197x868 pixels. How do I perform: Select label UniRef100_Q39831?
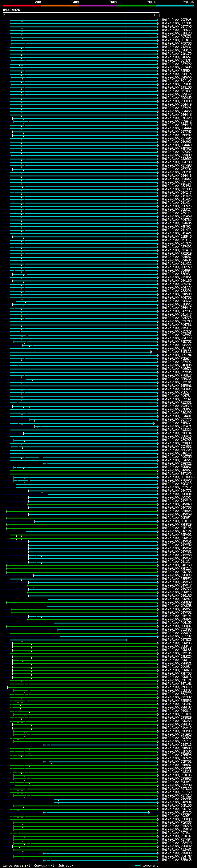pyautogui.click(x=177, y=84)
